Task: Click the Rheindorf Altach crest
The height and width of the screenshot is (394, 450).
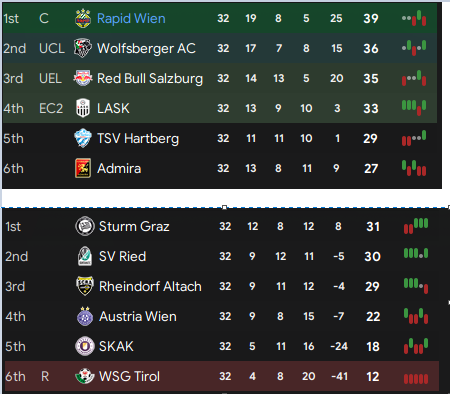Action: [x=85, y=286]
